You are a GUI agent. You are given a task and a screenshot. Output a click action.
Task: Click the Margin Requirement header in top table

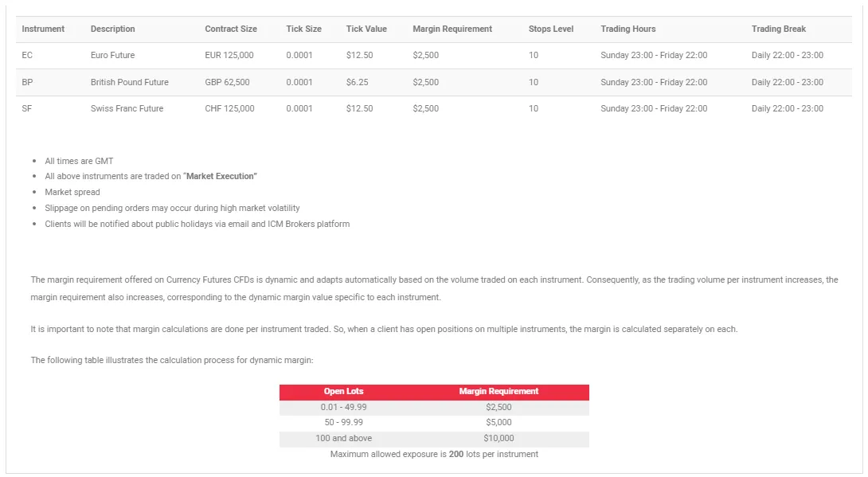452,29
